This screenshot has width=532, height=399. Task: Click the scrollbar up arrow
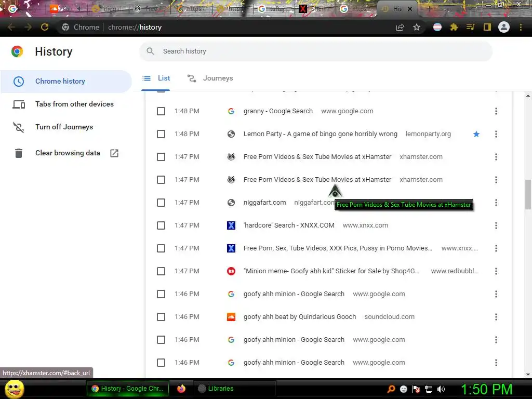point(528,96)
